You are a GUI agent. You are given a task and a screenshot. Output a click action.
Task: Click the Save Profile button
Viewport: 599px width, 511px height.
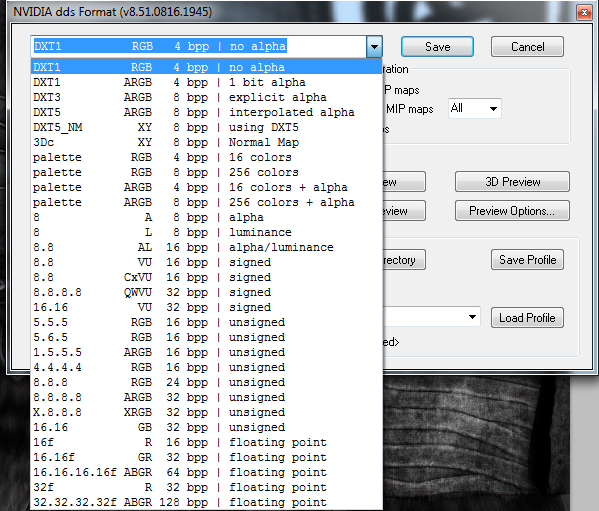point(527,260)
